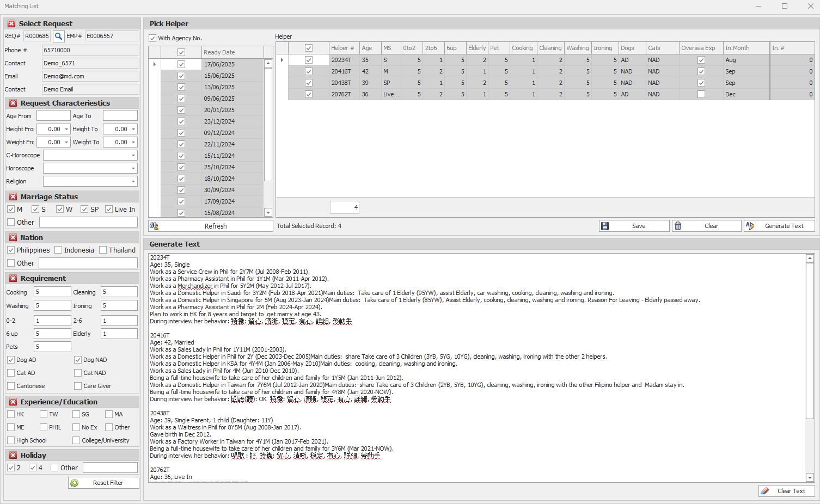Click red X icon beside Request Characteristics

tap(13, 103)
